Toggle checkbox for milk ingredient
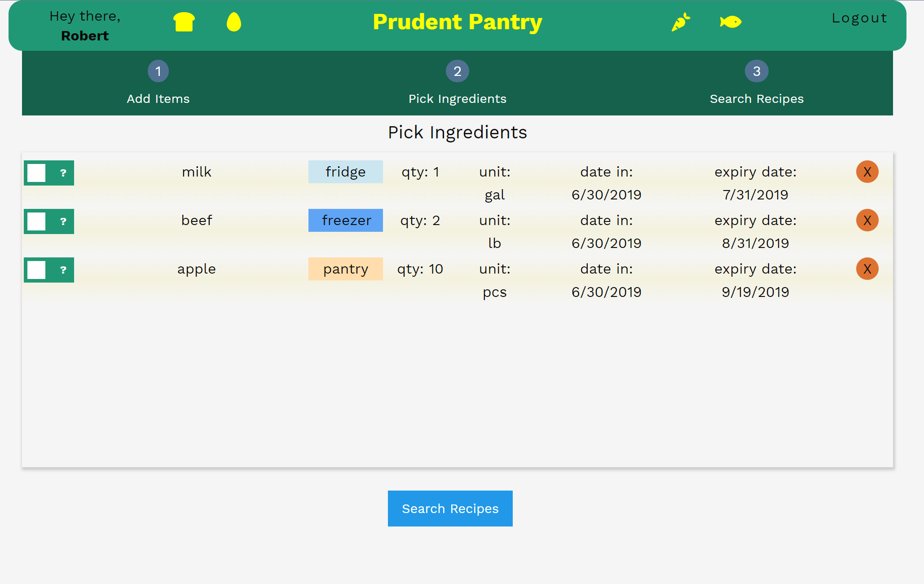The width and height of the screenshot is (924, 584). [x=36, y=172]
